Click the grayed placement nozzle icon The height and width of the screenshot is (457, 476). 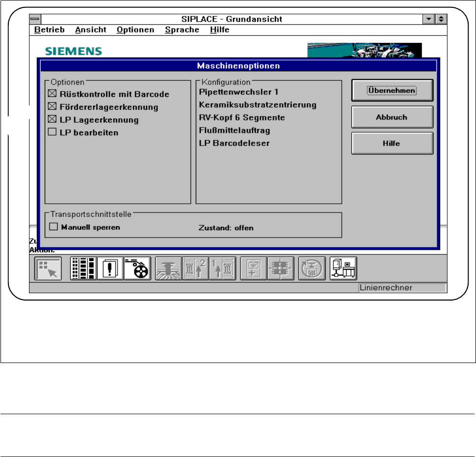pos(169,269)
